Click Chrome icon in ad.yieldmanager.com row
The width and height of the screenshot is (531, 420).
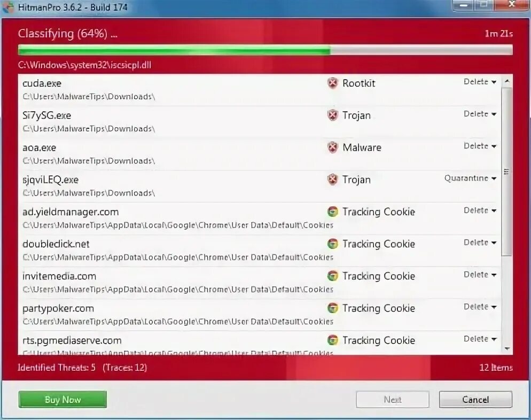point(333,212)
